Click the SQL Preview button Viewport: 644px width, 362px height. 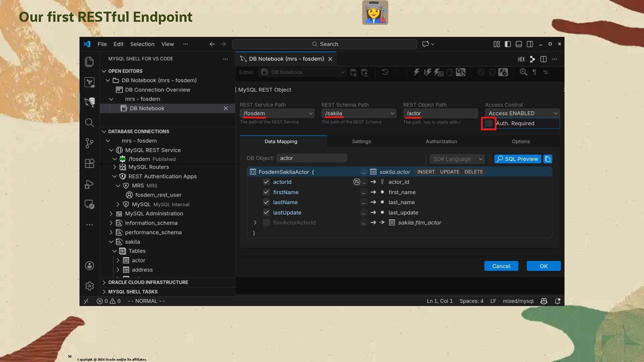tap(518, 159)
